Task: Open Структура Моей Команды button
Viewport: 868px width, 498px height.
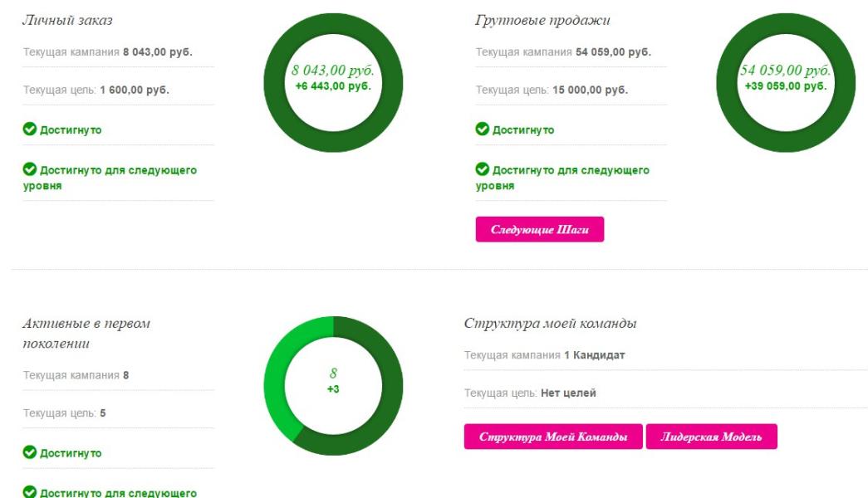Action: tap(553, 437)
